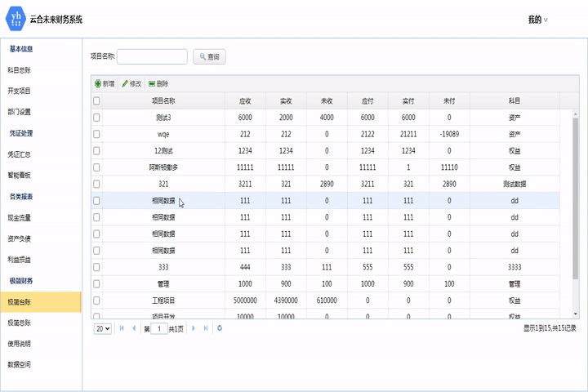Open 科目总账 in the sidebar
This screenshot has height=392, width=588.
pos(20,70)
